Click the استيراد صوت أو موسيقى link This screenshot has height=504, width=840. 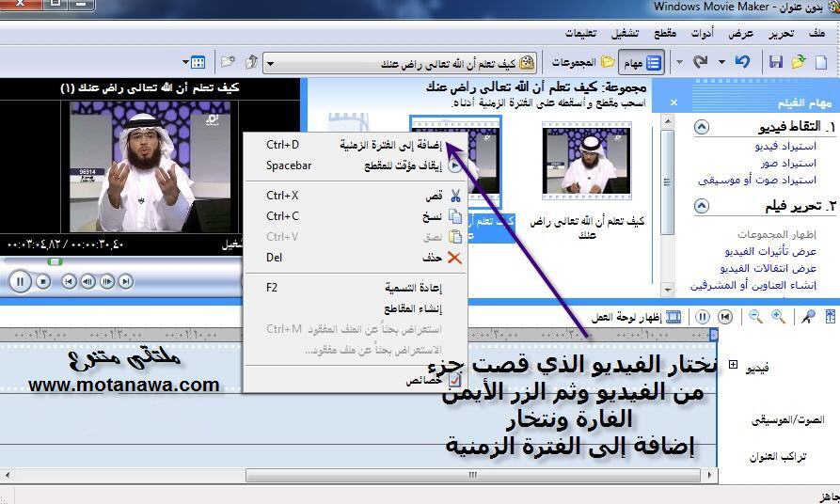(x=757, y=181)
